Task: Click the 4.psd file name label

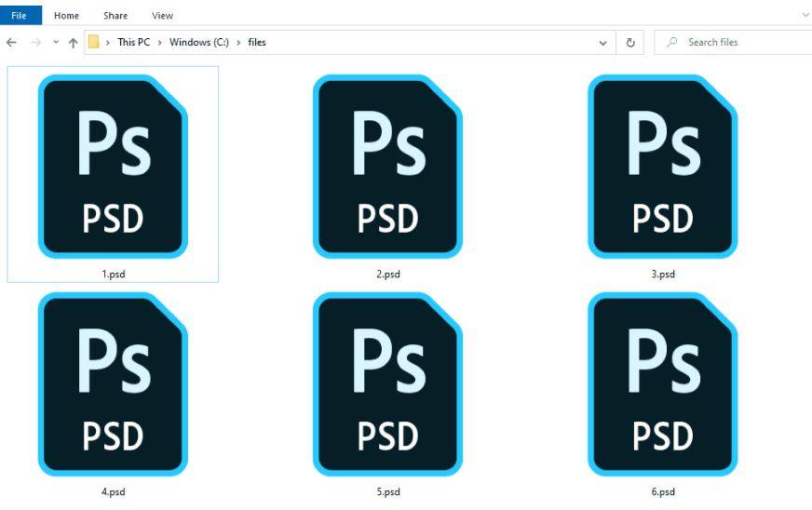Action: point(114,492)
